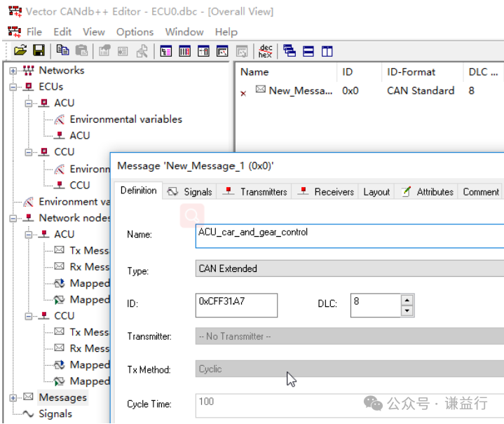The height and width of the screenshot is (424, 504).
Task: Tile windows vertically icon
Action: [327, 51]
